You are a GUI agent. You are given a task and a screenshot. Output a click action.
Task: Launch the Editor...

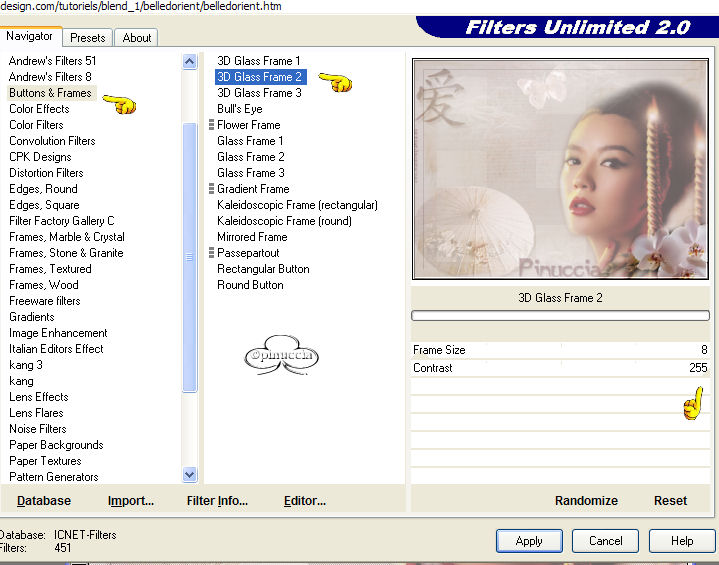(305, 500)
